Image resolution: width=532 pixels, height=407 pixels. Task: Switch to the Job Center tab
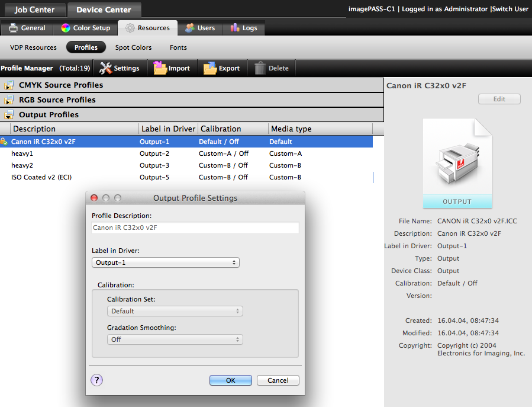[34, 9]
